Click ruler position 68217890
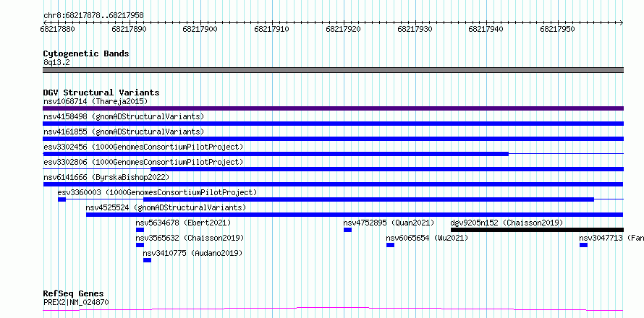Image resolution: width=644 pixels, height=318 pixels. [x=129, y=29]
